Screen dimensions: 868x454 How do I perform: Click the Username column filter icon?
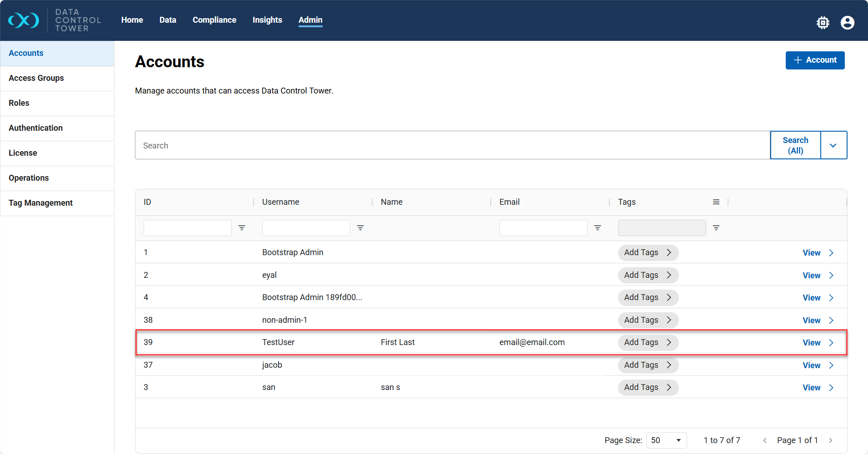(x=360, y=228)
